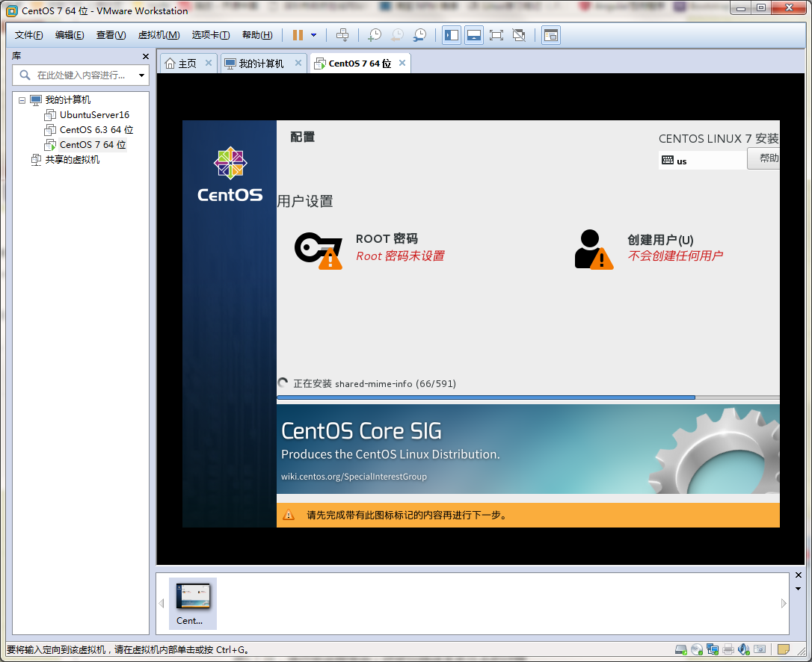
Task: Collapse the 我的计算机 tree node
Action: [x=22, y=100]
